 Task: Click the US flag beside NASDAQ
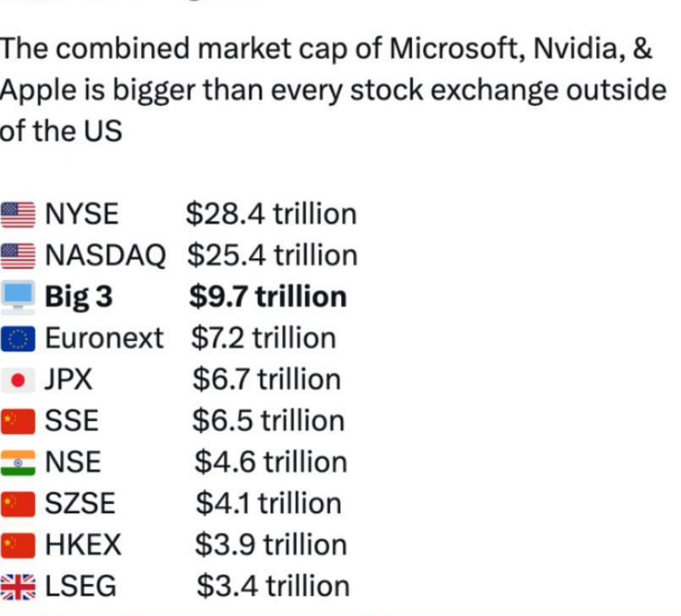pos(19,255)
